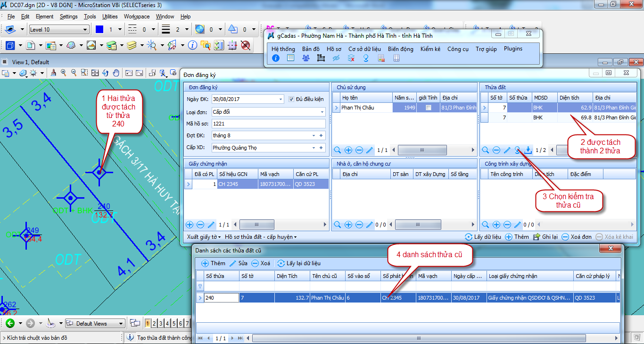Click the Fit View icon in view toolbar
The width and height of the screenshot is (644, 344).
[x=95, y=73]
